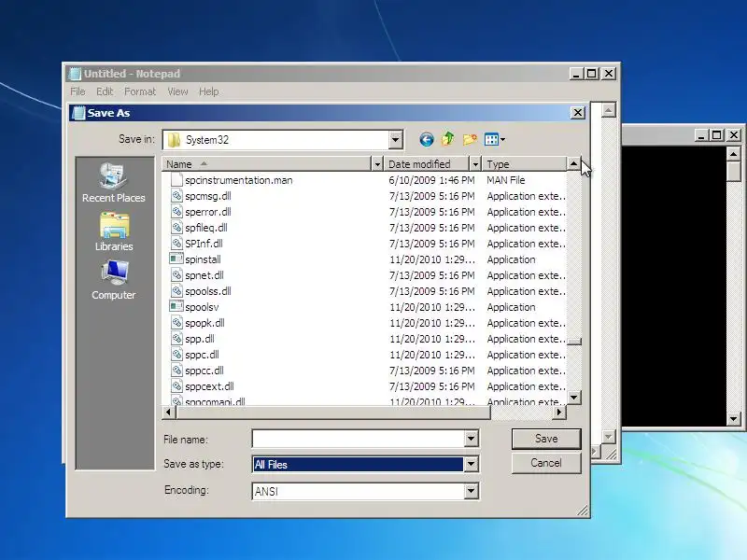Screen dimensions: 747x560
Task: Open the Format menu in Notepad
Action: (x=140, y=91)
